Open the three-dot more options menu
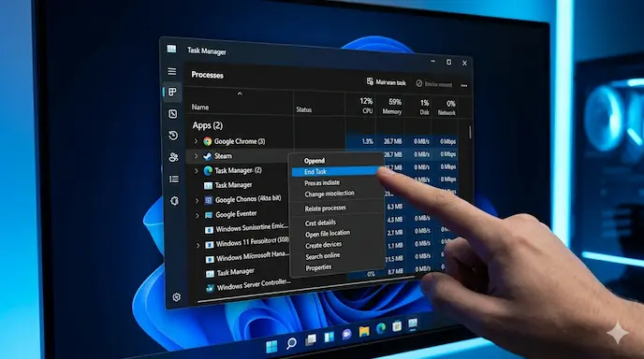Screen dimensions: 644x359 [x=464, y=85]
